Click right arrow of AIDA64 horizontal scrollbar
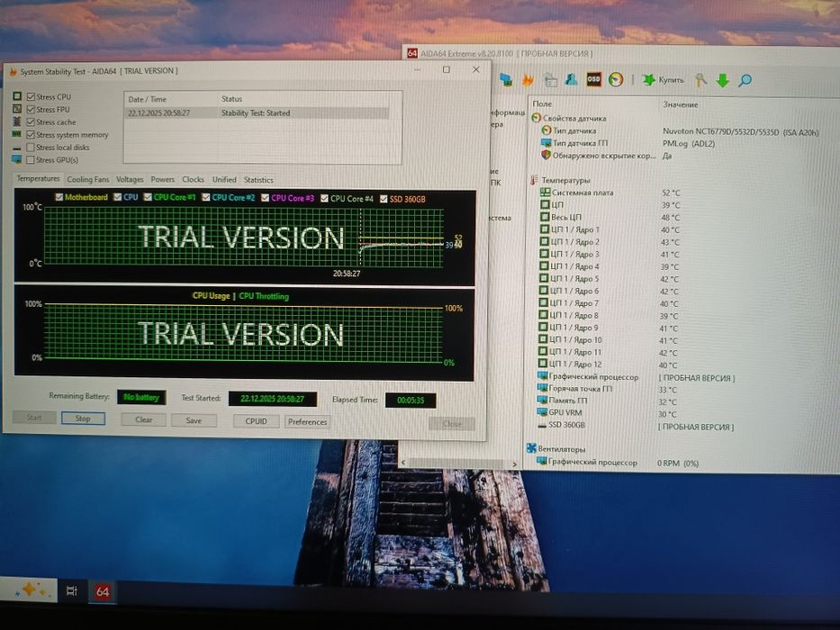This screenshot has width=840, height=630. tap(514, 463)
